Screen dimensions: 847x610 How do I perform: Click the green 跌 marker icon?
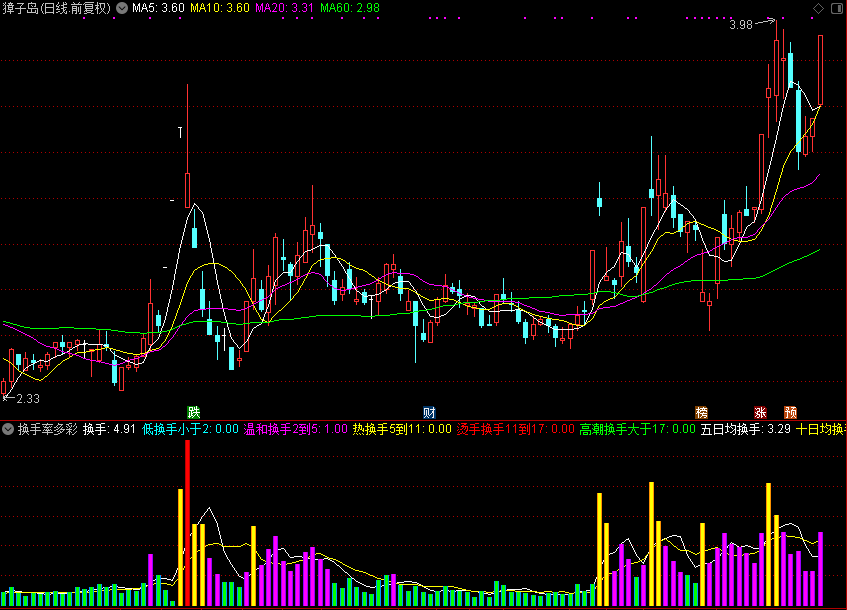click(x=193, y=413)
